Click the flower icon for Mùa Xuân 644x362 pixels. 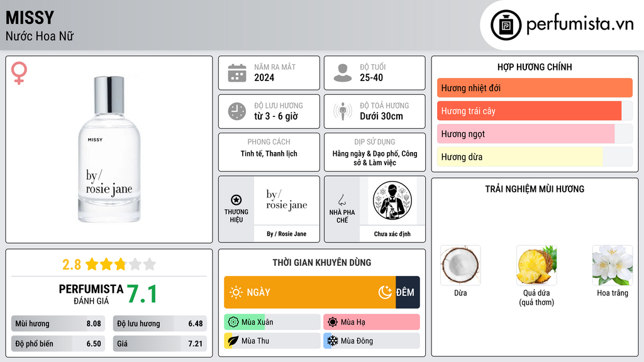(233, 322)
